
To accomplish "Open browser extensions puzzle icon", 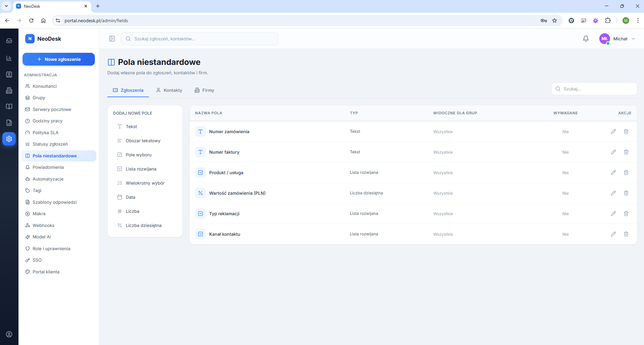I will coord(608,21).
